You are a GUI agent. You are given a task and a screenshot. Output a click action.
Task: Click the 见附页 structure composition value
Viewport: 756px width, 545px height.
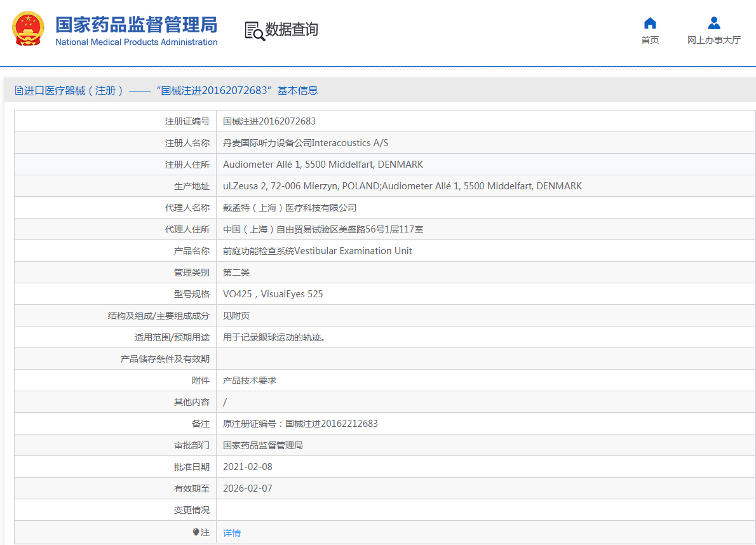(236, 316)
